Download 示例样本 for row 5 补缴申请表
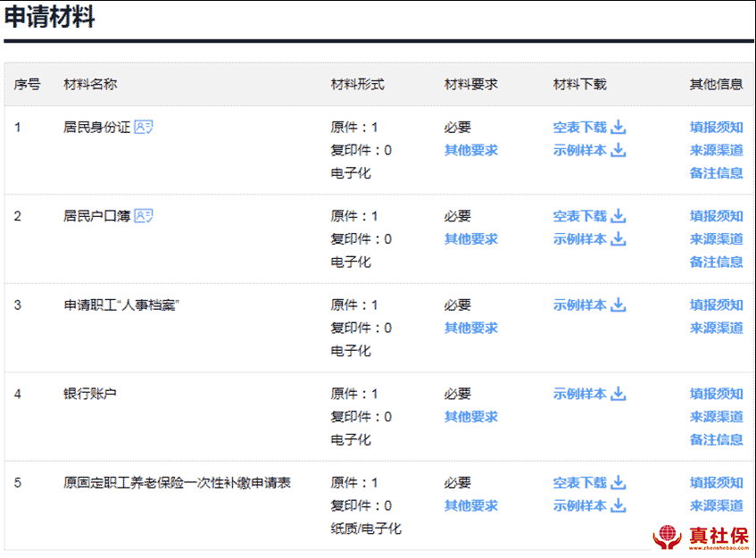 pyautogui.click(x=580, y=505)
